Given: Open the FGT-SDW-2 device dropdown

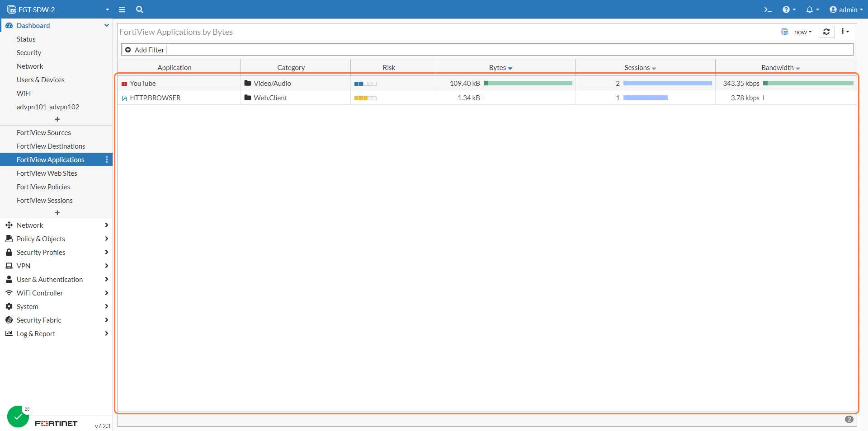Looking at the screenshot, I should click(x=58, y=9).
